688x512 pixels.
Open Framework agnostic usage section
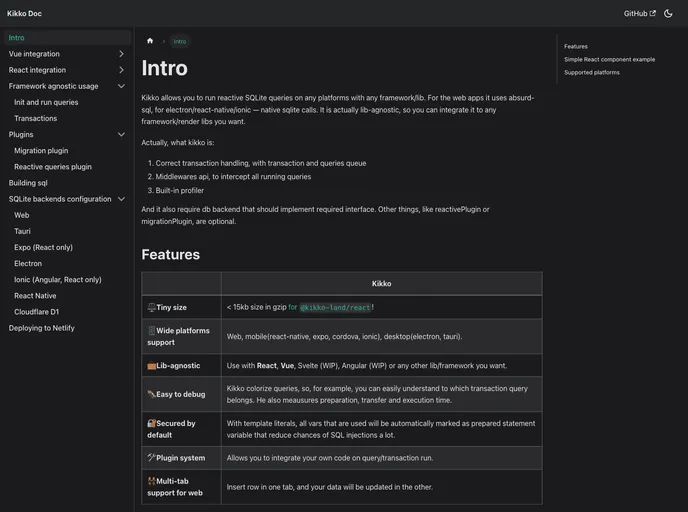click(x=54, y=86)
